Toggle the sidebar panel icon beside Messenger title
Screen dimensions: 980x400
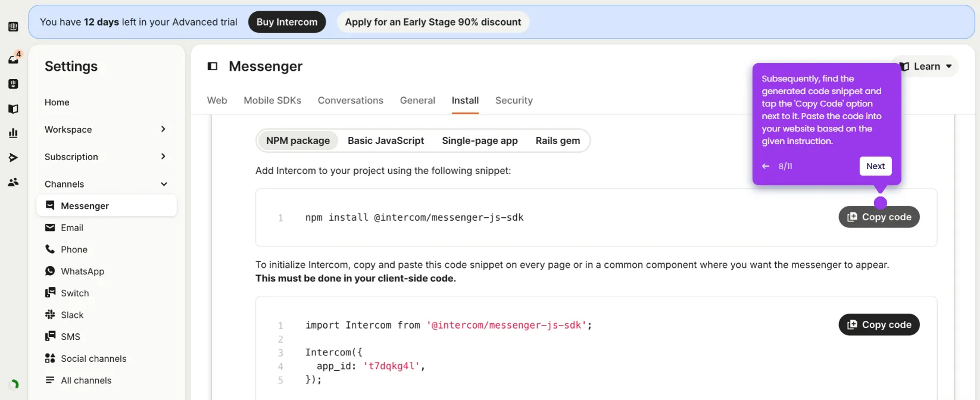(213, 67)
